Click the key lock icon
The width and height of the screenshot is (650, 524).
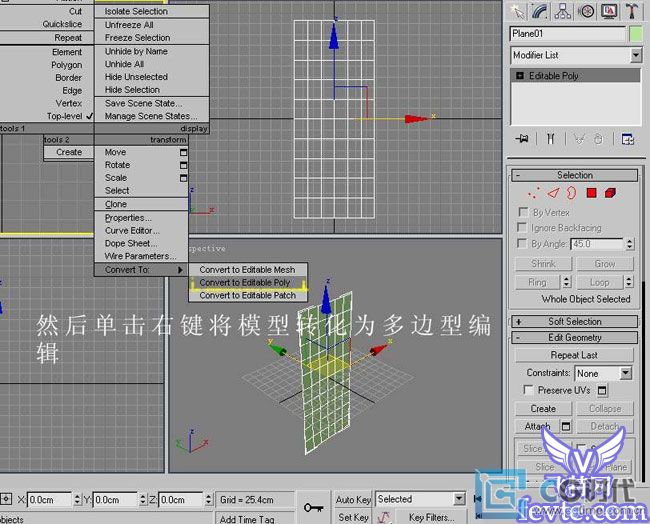click(x=313, y=507)
